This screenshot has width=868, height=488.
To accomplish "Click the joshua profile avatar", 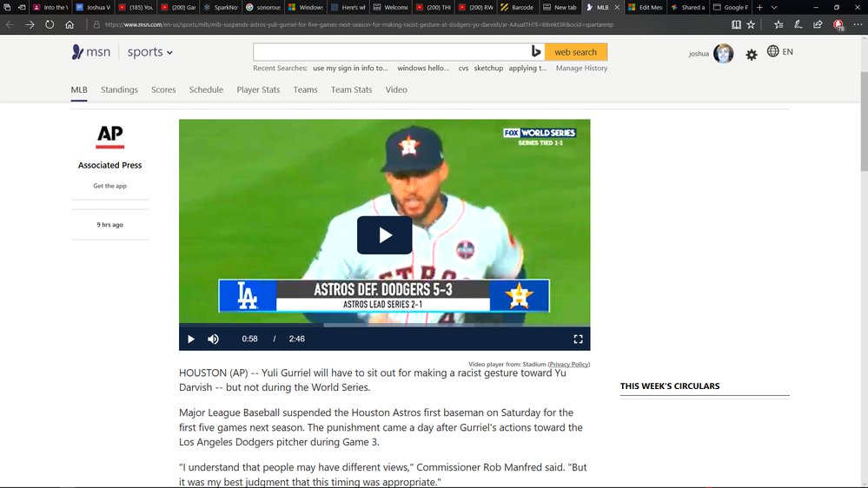I will pos(723,54).
